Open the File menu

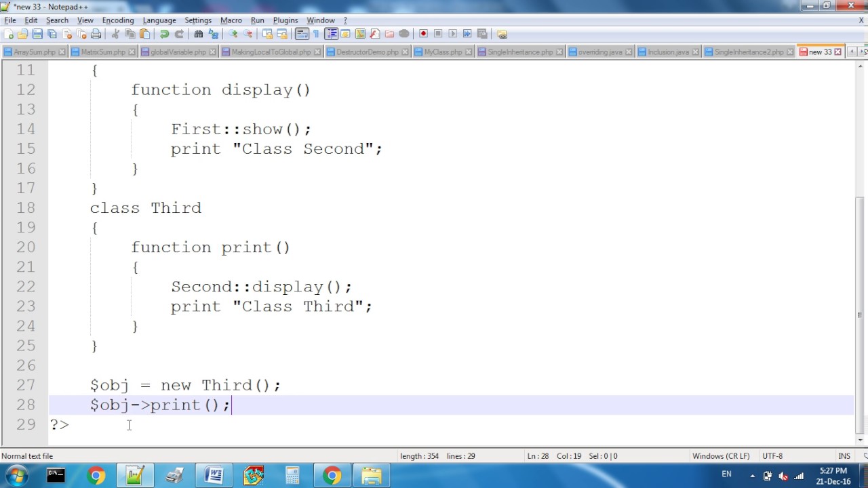point(10,20)
